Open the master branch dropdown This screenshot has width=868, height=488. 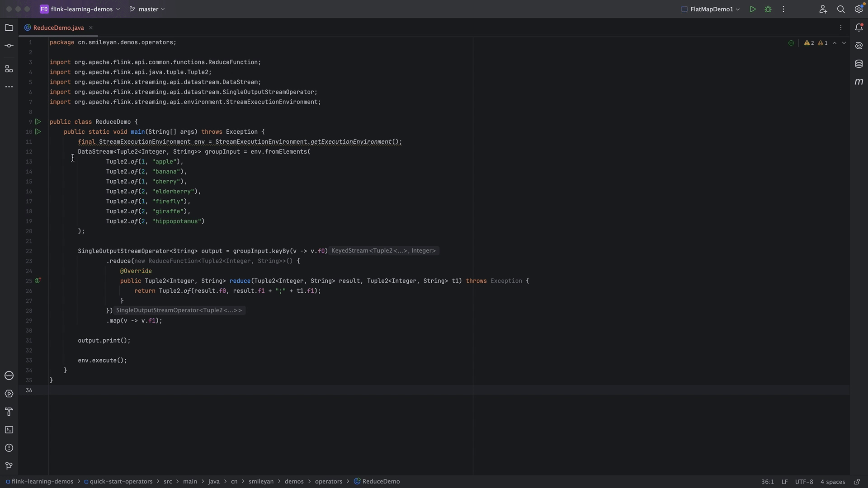click(x=147, y=9)
